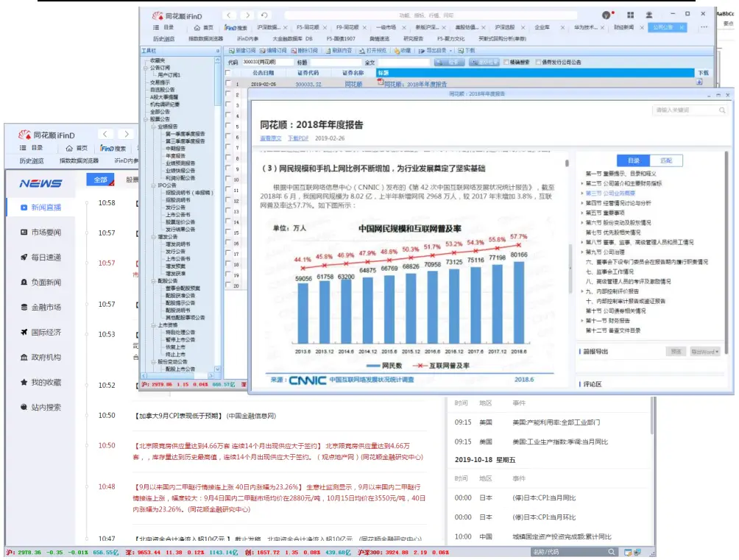Open the 导出Word dropdown in report viewer
Viewport: 739px width, 560px height.
(705, 352)
